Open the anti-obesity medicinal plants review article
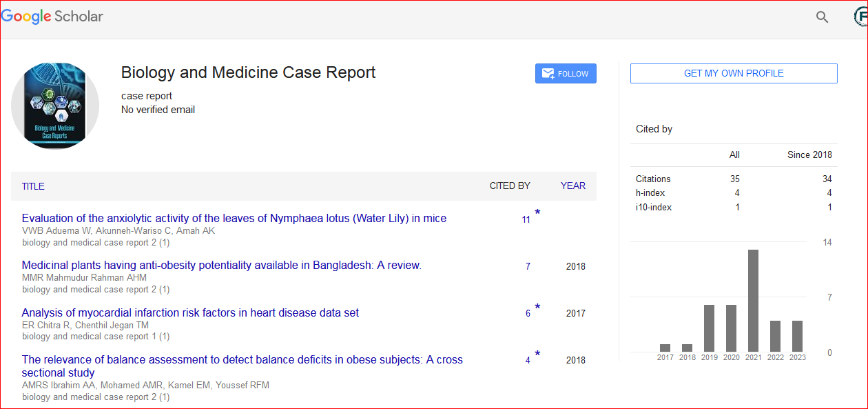 (x=221, y=266)
